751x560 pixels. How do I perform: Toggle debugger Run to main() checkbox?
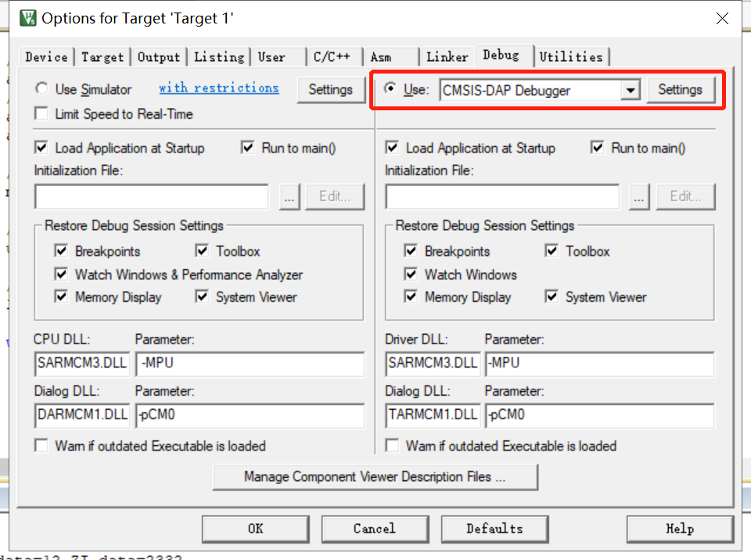[x=598, y=148]
